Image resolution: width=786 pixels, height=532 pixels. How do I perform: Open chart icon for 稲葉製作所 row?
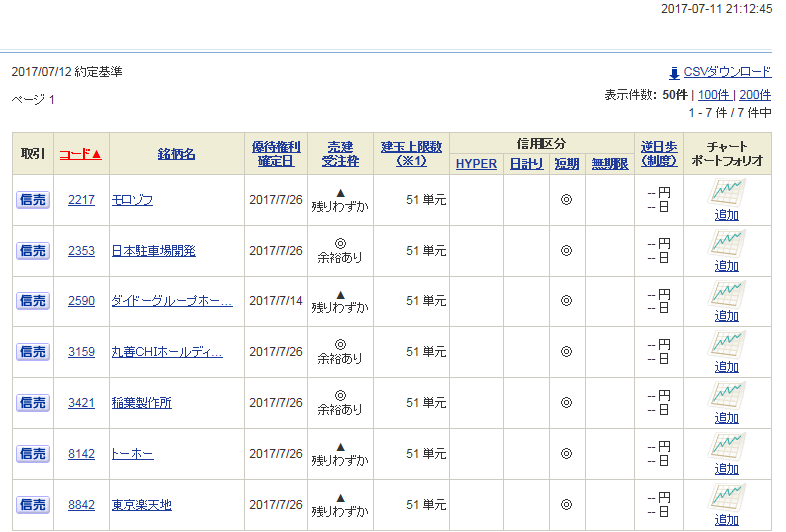[x=727, y=396]
